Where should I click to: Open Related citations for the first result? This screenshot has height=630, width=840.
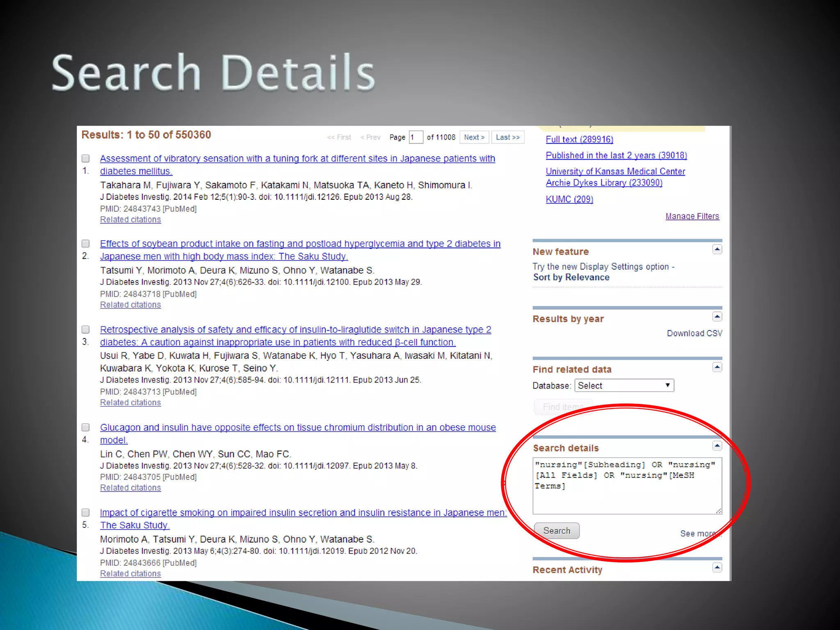[130, 220]
